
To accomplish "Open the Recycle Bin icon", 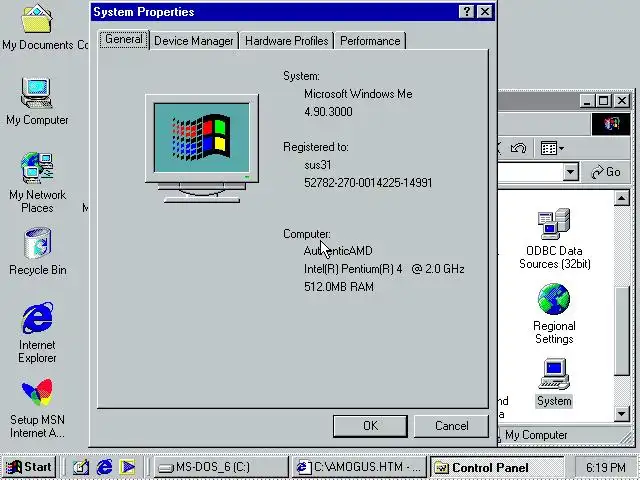I will click(x=38, y=251).
